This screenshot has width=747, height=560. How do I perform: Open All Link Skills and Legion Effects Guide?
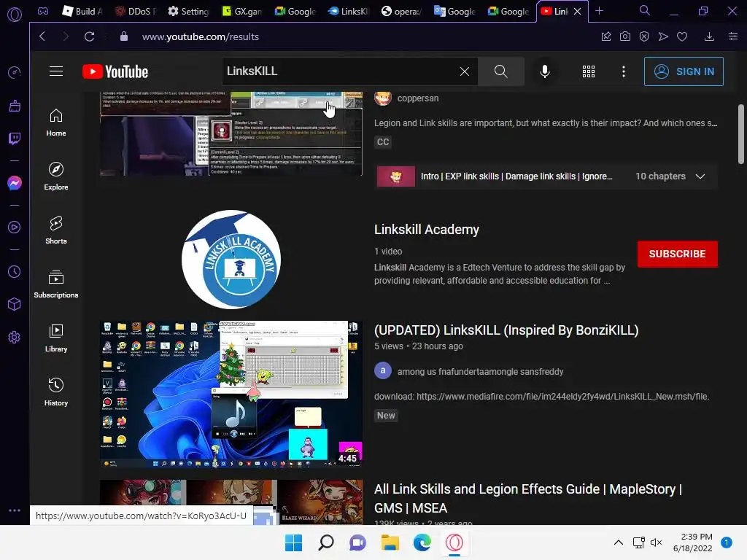528,499
